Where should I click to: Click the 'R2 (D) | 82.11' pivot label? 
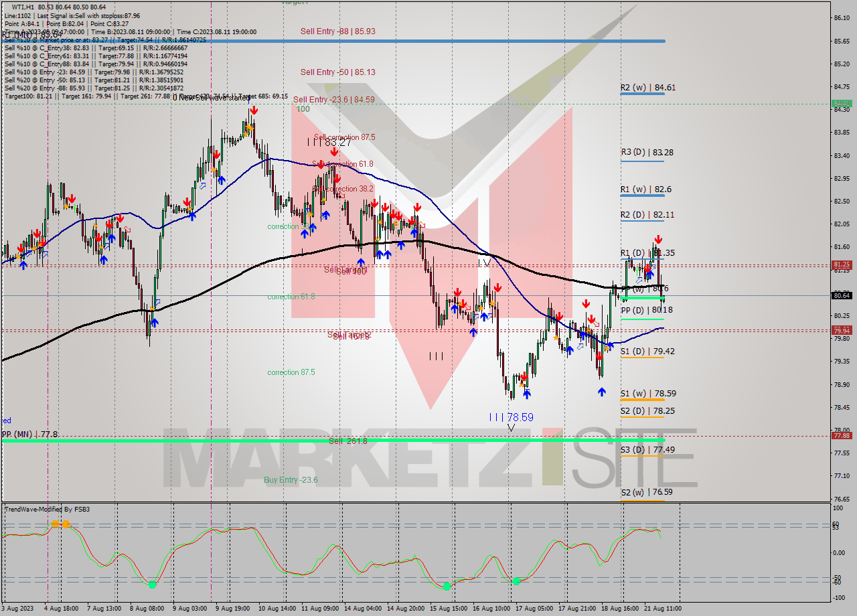[x=647, y=215]
